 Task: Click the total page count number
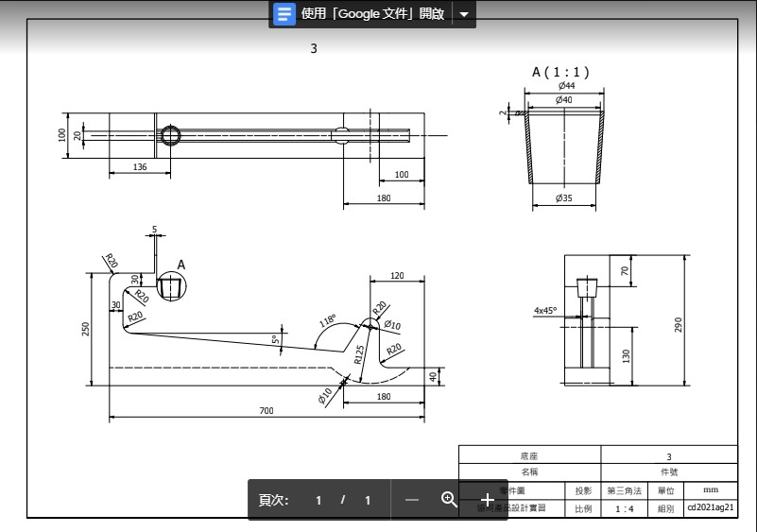(368, 500)
